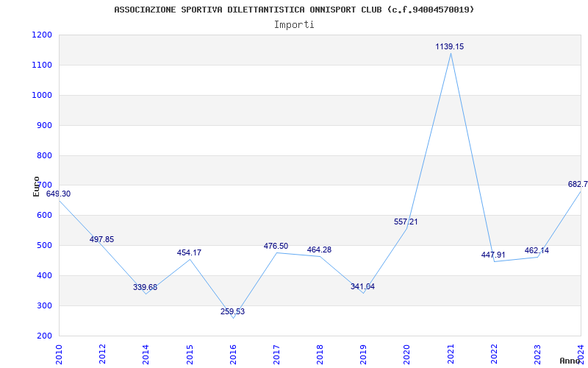Select the 300 y-axis tick label
Viewport: 588px width, 368px height.
(x=44, y=305)
